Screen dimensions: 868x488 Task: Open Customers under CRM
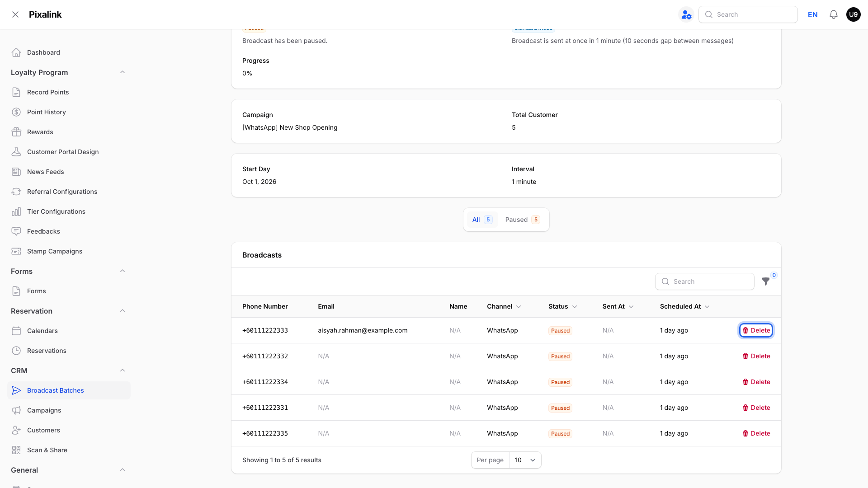69,430
